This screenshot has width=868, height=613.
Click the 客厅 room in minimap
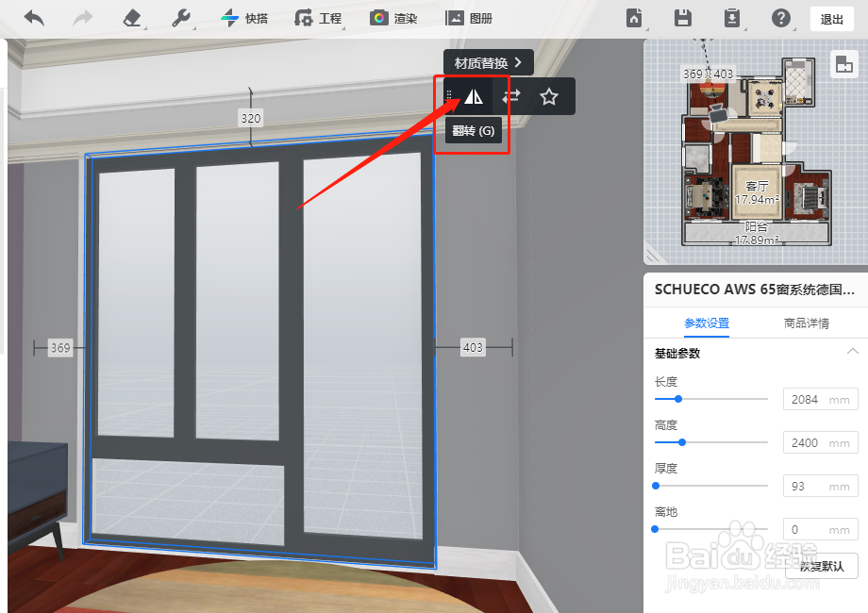point(756,192)
